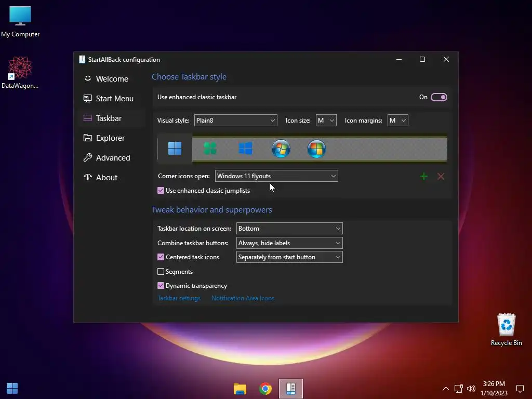The height and width of the screenshot is (399, 532).
Task: Show hidden system tray icons
Action: tap(446, 389)
